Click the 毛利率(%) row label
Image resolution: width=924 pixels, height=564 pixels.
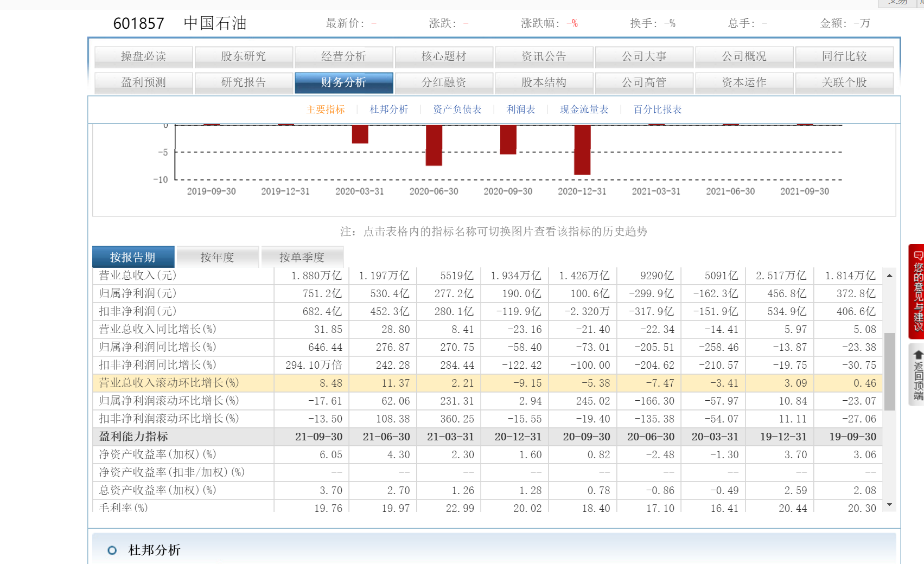[123, 508]
